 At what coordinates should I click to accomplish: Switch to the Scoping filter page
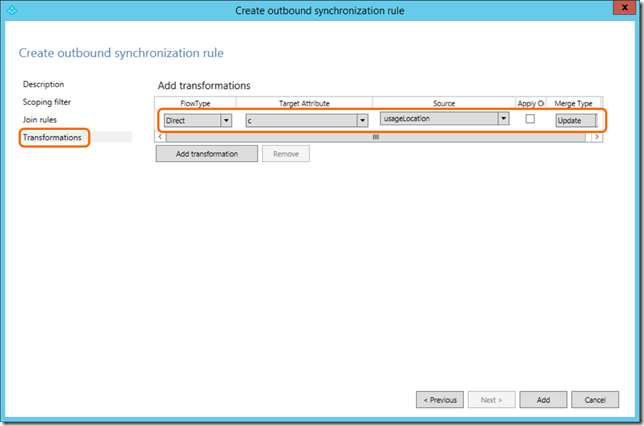[x=47, y=102]
